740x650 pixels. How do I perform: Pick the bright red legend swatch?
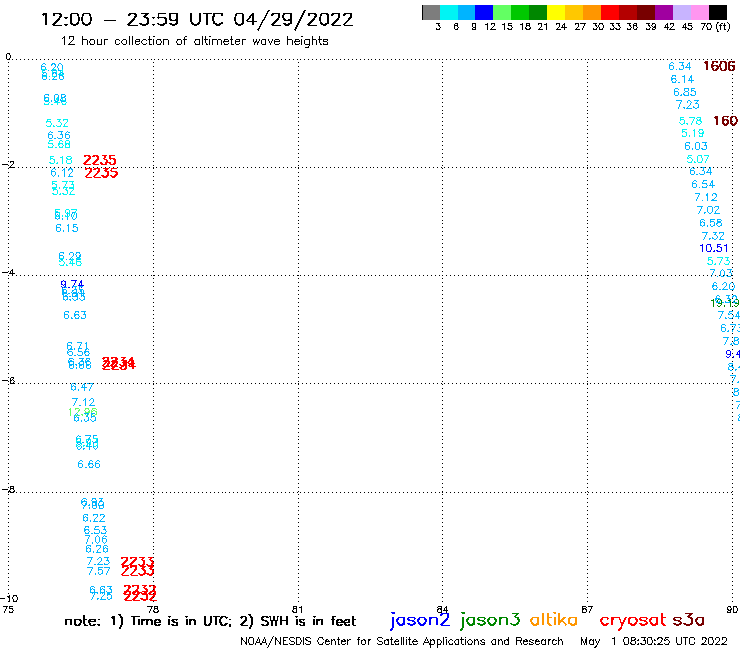click(x=609, y=12)
